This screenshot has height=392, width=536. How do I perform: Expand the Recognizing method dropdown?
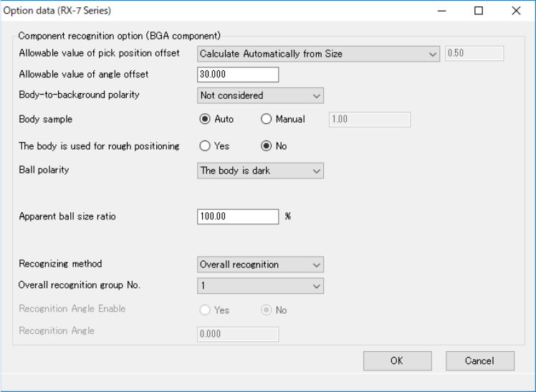point(260,264)
